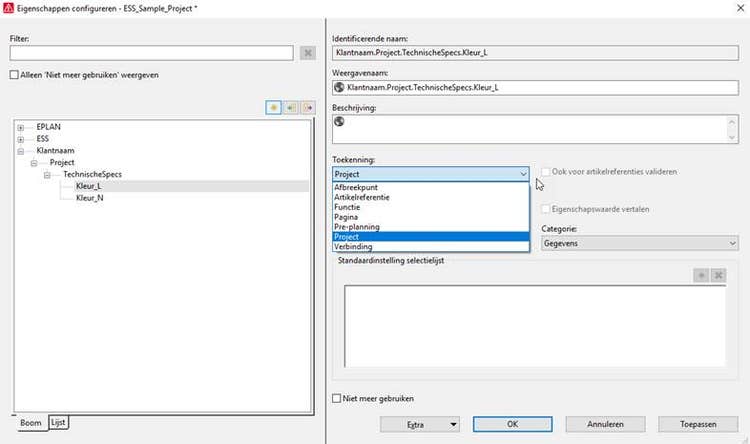Clear the filter with the X icon
750x444 pixels.
pos(307,52)
